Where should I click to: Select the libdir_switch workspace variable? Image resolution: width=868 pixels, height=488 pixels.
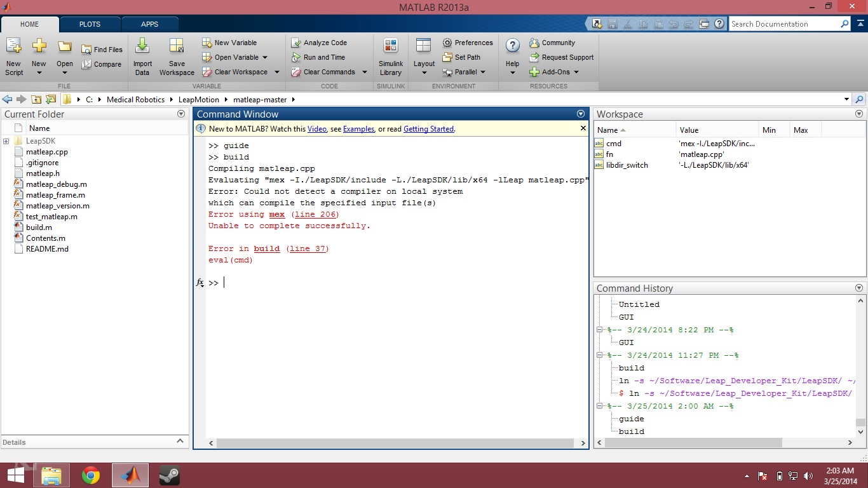click(x=627, y=165)
